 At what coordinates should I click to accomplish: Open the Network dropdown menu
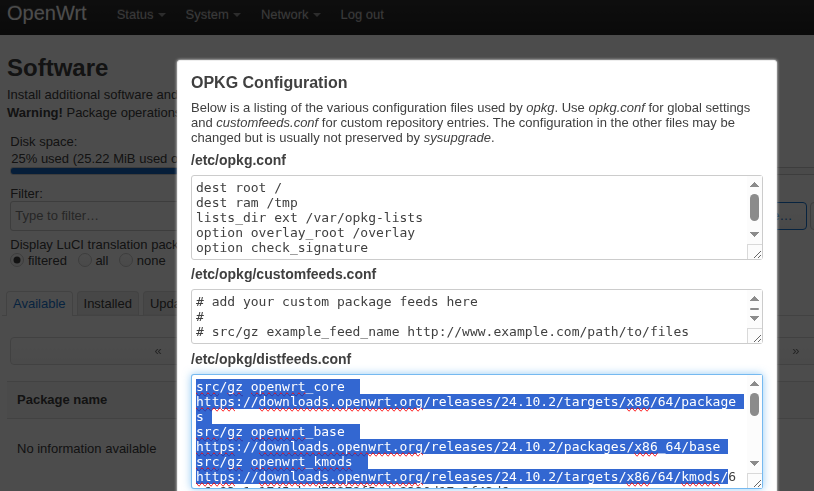290,15
